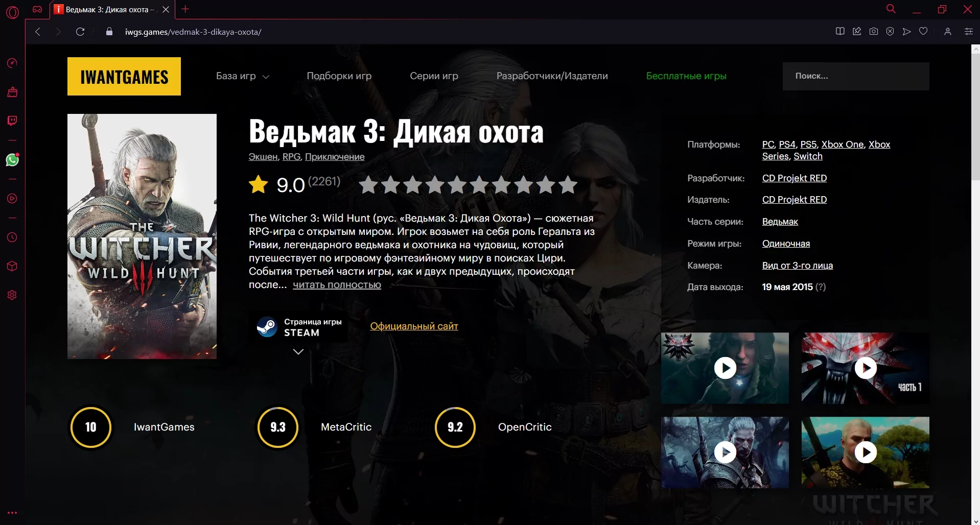Open Opera main menu logo
The image size is (980, 525).
(12, 12)
